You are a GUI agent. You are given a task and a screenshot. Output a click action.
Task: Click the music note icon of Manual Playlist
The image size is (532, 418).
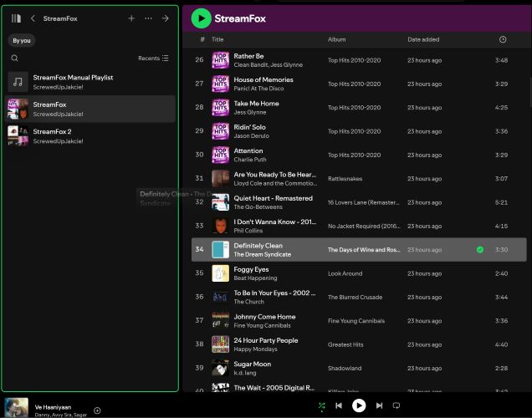click(18, 82)
